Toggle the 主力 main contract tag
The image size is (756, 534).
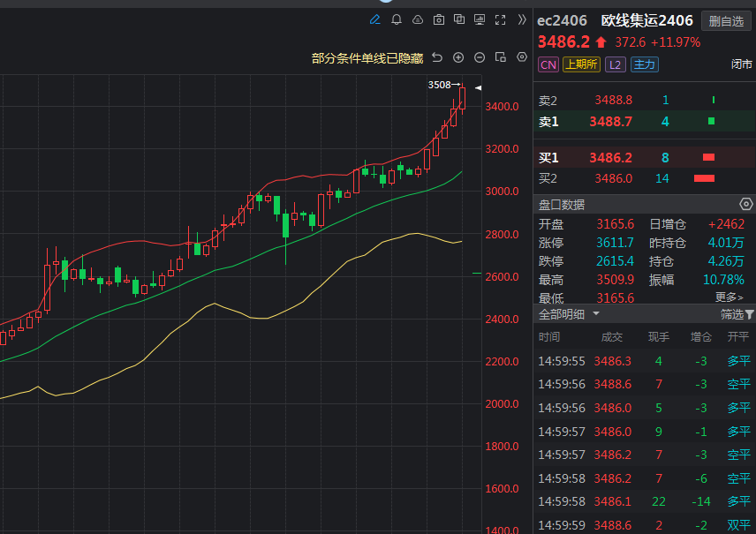644,64
